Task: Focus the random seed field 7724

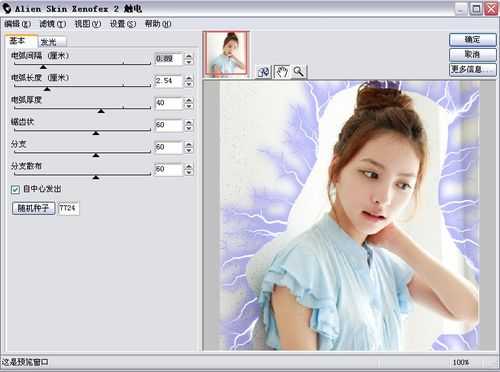Action: coord(68,208)
